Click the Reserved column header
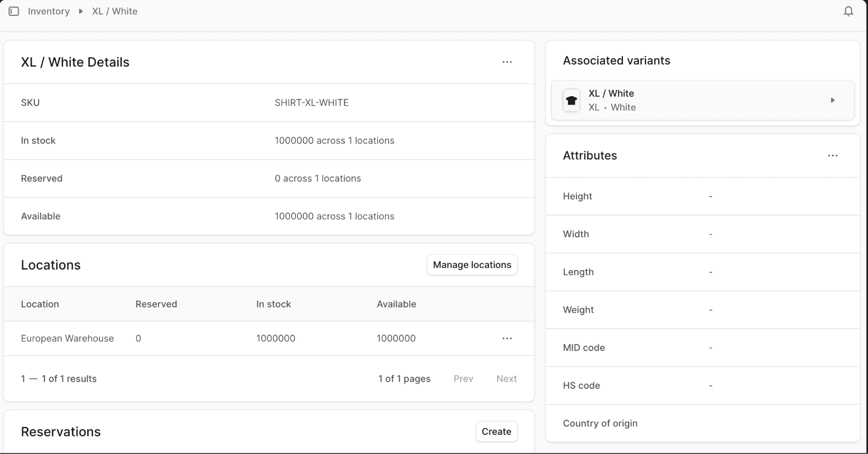Screen dimensions: 868x454 (156, 304)
